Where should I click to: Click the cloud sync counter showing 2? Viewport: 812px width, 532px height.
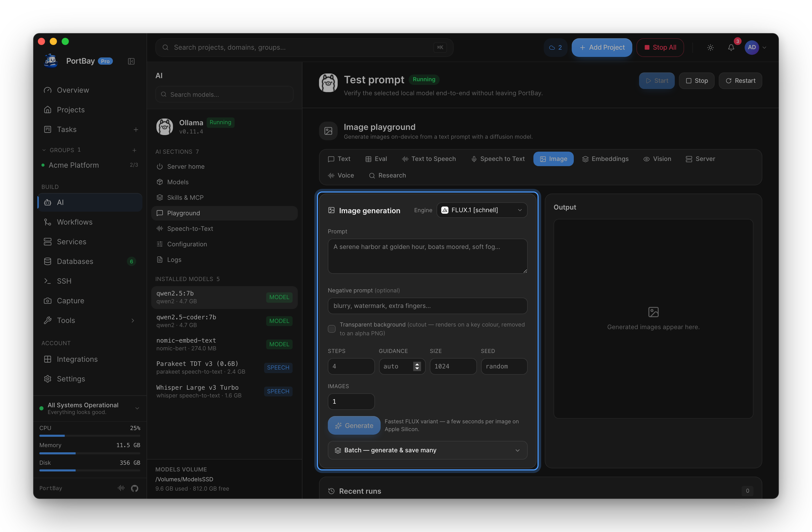[555, 47]
